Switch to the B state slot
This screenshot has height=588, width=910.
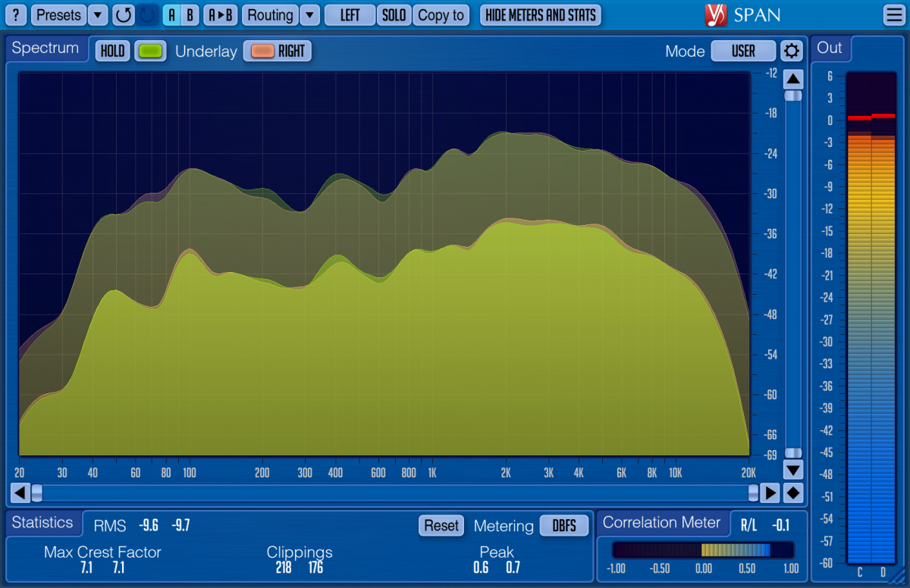click(x=190, y=15)
